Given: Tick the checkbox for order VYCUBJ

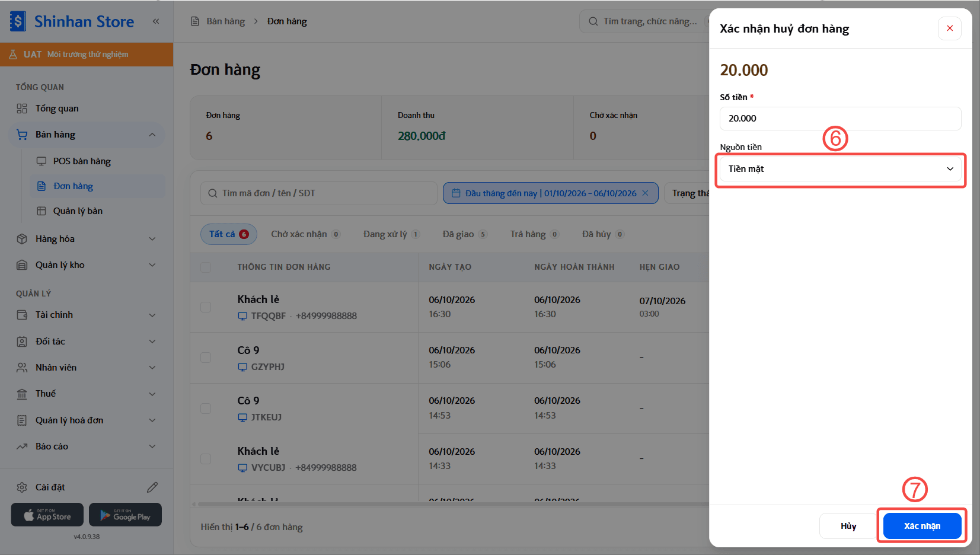Looking at the screenshot, I should (206, 459).
